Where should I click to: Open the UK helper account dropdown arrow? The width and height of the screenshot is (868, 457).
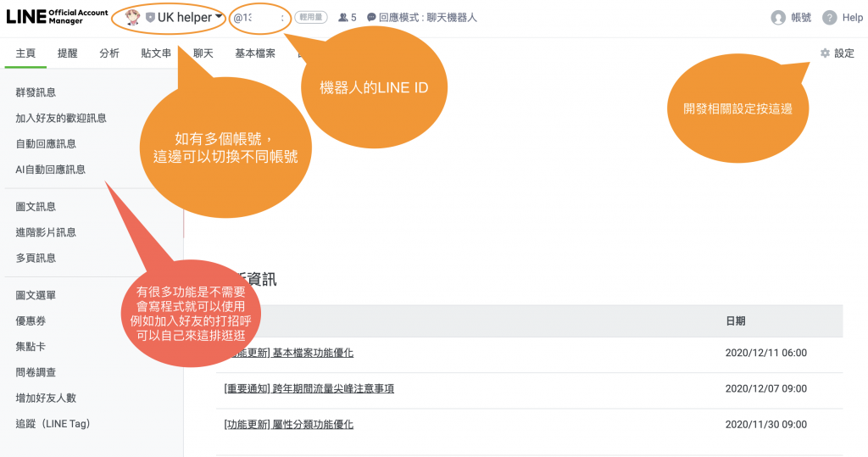click(219, 17)
